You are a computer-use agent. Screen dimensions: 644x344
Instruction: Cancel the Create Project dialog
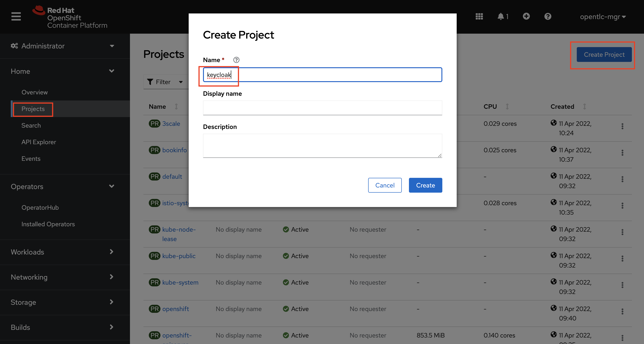385,185
